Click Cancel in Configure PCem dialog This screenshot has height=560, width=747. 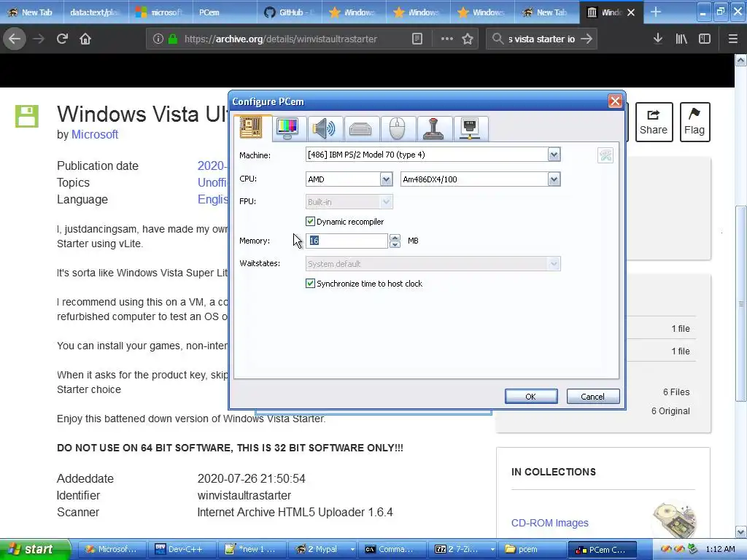[592, 396]
